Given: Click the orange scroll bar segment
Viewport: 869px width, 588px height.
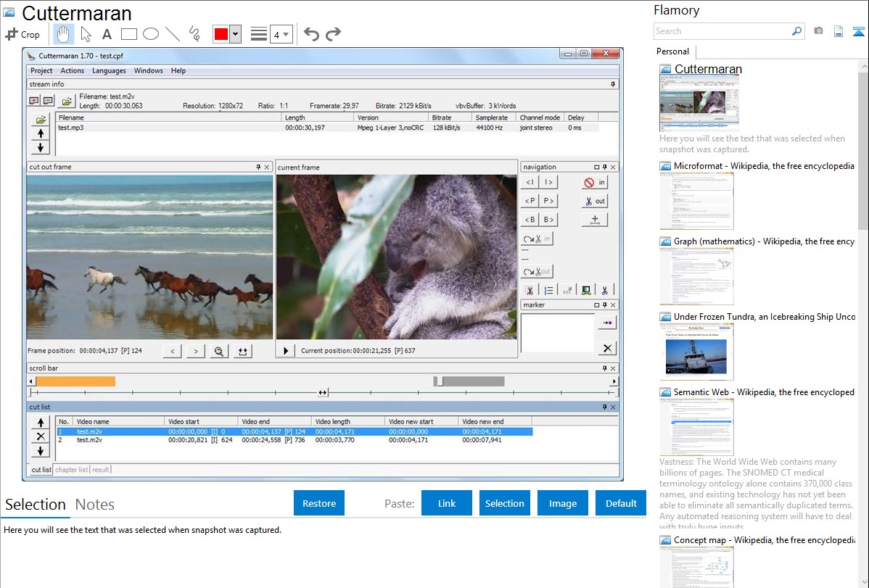Looking at the screenshot, I should click(76, 381).
